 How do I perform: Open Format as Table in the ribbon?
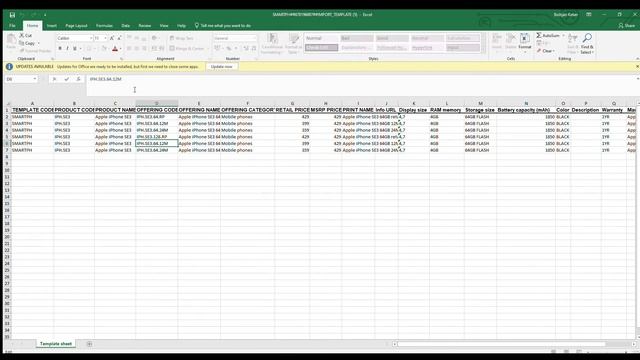click(x=293, y=44)
